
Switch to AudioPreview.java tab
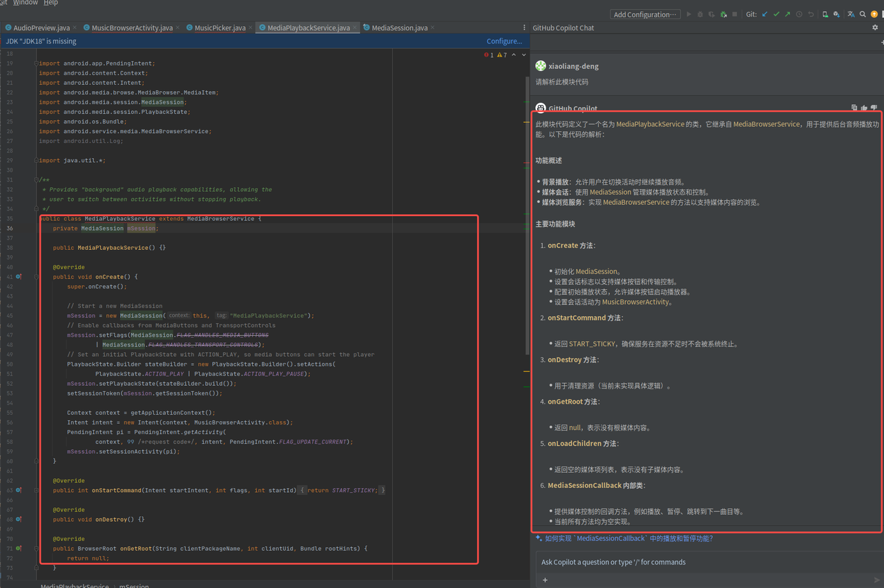[41, 28]
